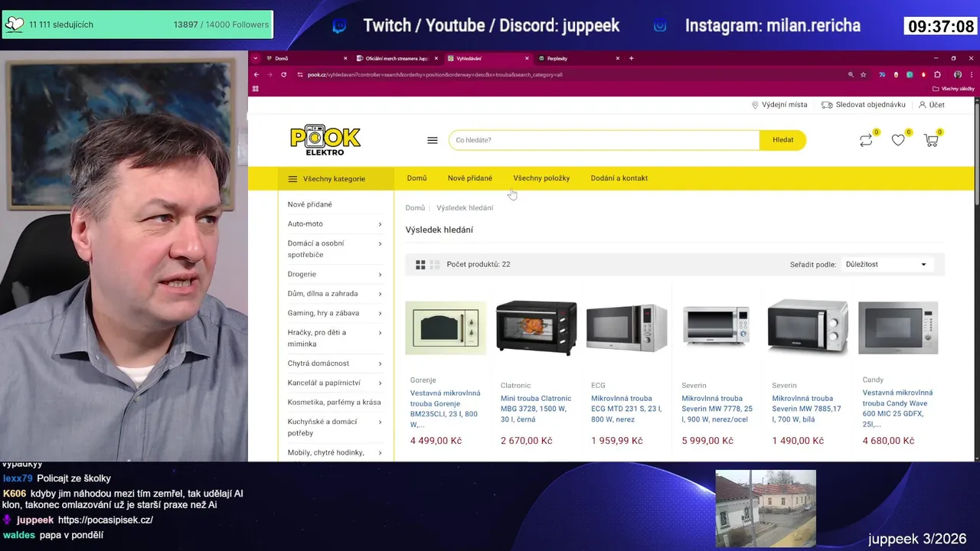Open Všechny záložky bookmarks folder
The height and width of the screenshot is (551, 980).
click(x=954, y=89)
